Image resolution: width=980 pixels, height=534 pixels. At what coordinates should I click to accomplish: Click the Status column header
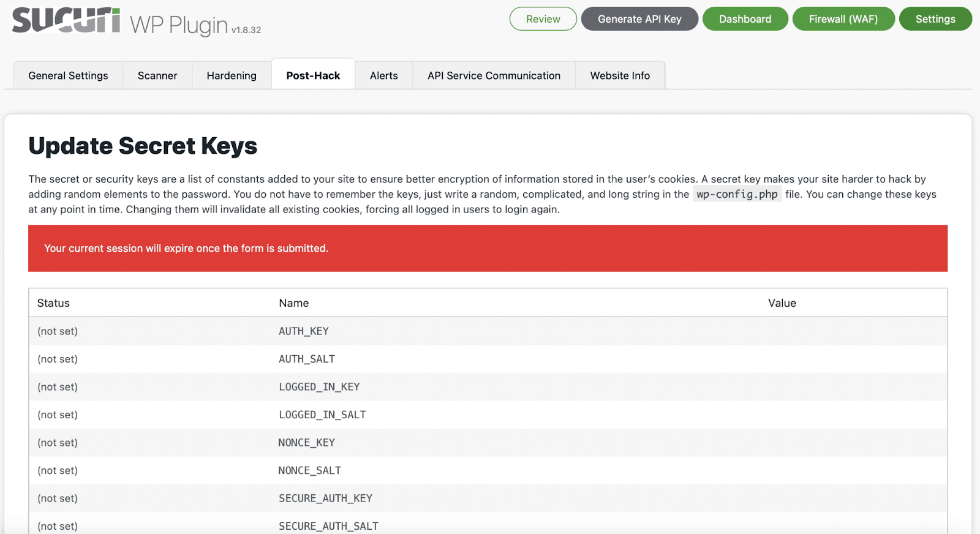(x=53, y=303)
